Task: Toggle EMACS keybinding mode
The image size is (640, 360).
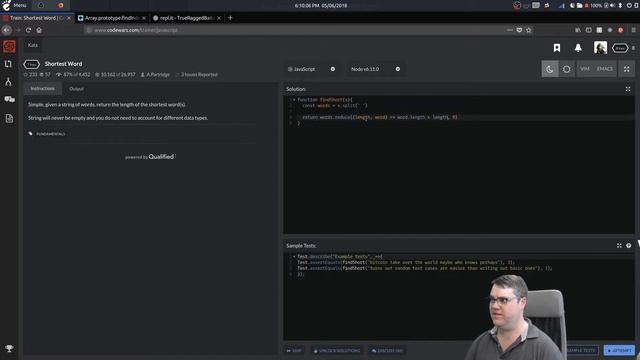Action: (x=604, y=69)
